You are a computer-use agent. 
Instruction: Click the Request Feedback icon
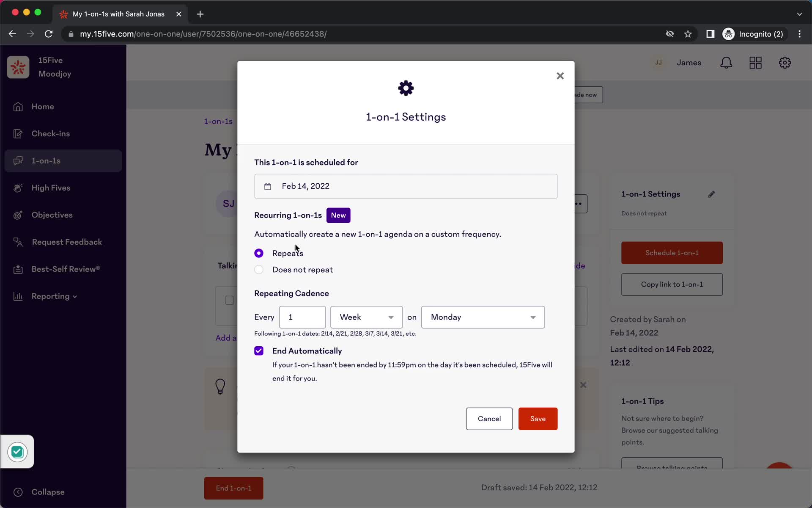point(18,242)
